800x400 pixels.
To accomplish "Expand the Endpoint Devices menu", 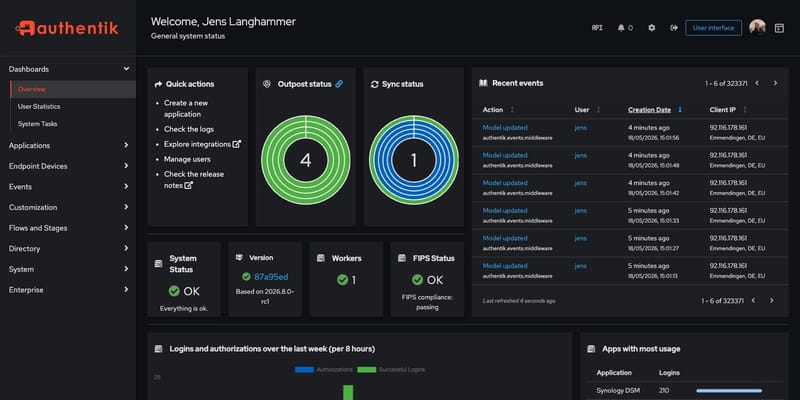I will pos(68,166).
